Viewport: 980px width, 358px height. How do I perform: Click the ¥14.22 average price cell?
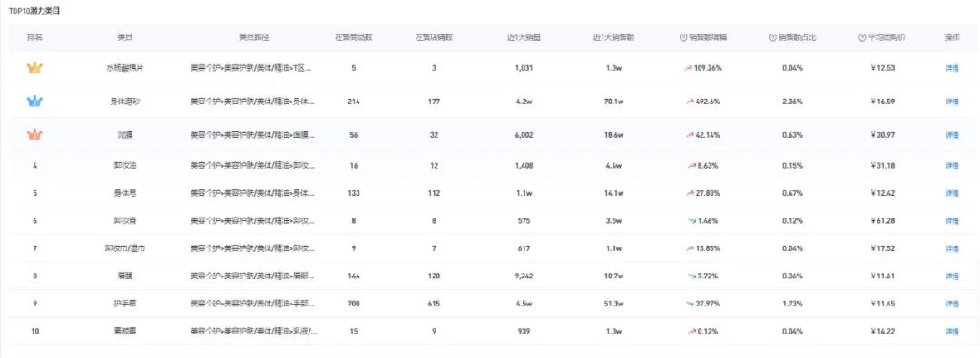point(883,331)
